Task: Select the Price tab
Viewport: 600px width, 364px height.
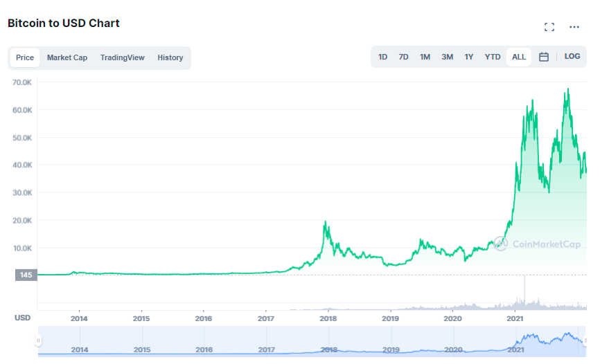Action: pos(25,57)
